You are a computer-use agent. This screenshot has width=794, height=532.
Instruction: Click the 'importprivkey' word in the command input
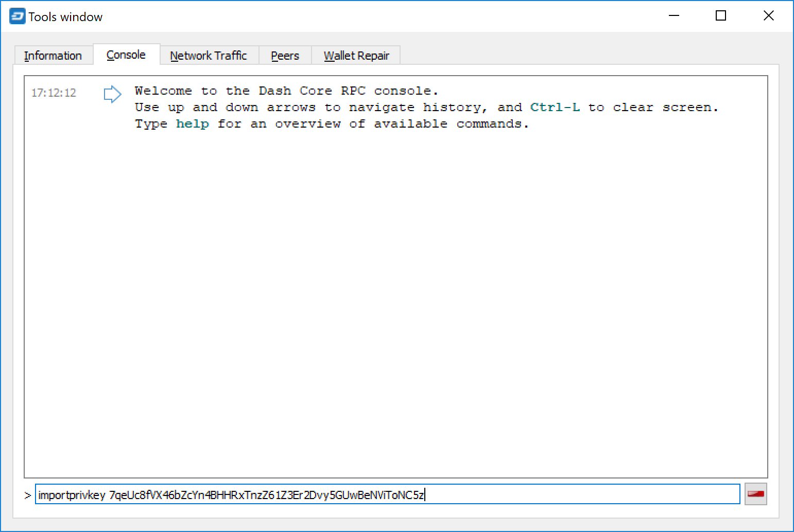[72, 495]
